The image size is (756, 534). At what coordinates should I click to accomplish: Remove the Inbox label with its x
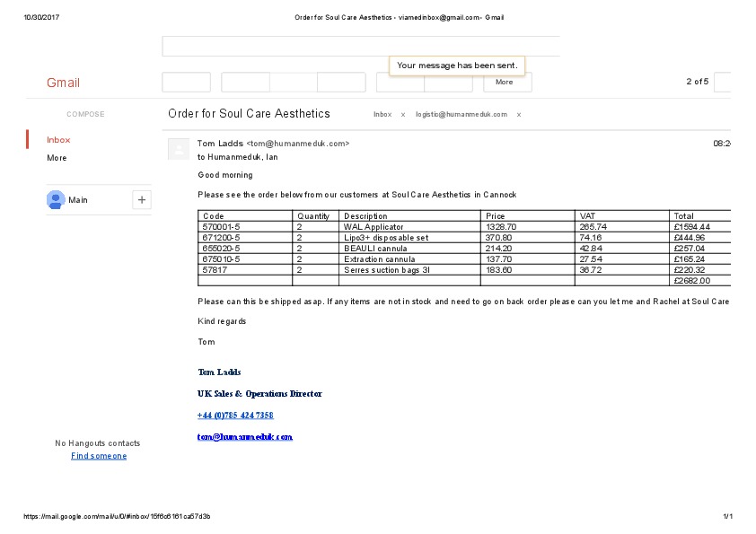403,115
